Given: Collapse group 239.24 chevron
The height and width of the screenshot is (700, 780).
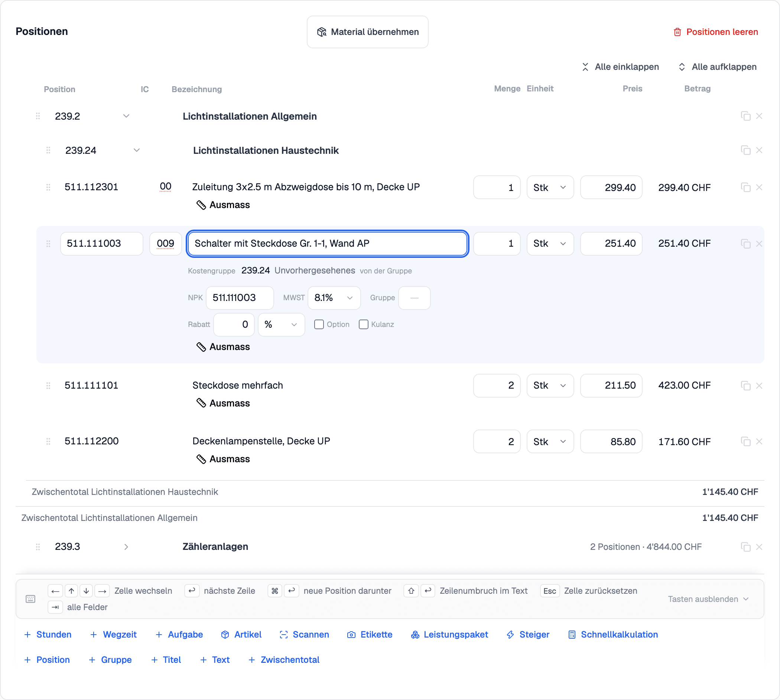Looking at the screenshot, I should point(136,150).
